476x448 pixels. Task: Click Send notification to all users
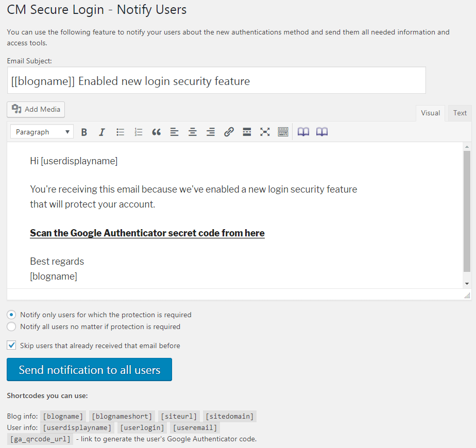click(x=89, y=370)
